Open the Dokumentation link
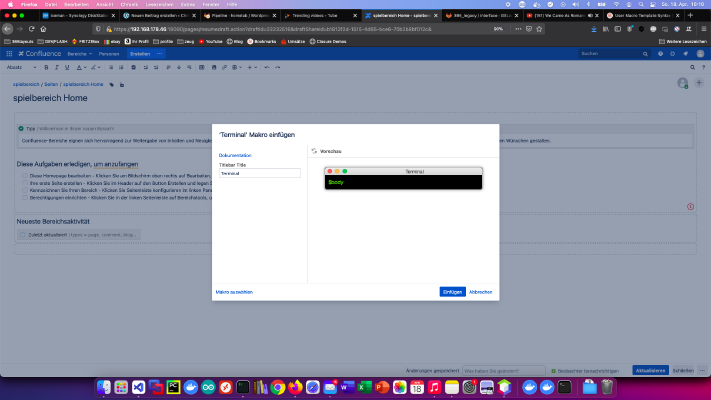Viewport: 711px width, 400px height. 235,155
